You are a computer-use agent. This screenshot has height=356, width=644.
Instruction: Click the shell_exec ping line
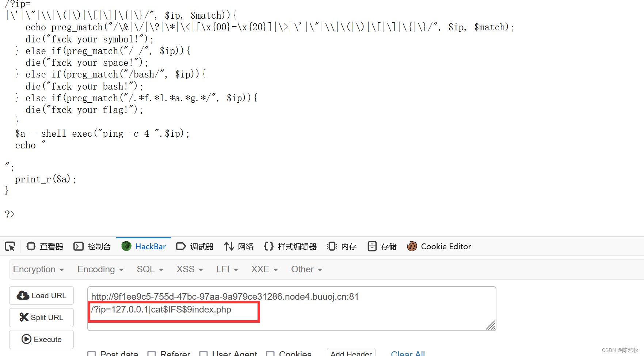[102, 133]
